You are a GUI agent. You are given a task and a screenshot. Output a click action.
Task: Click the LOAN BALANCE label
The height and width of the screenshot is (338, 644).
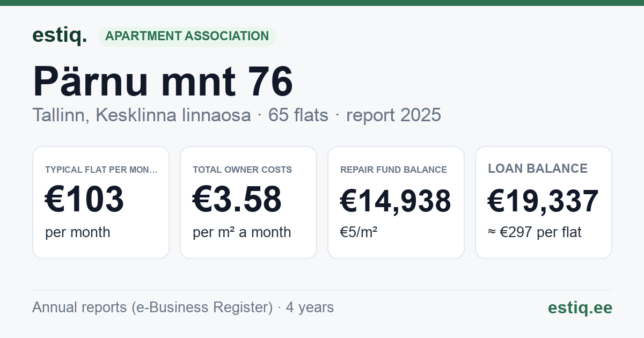(x=538, y=168)
